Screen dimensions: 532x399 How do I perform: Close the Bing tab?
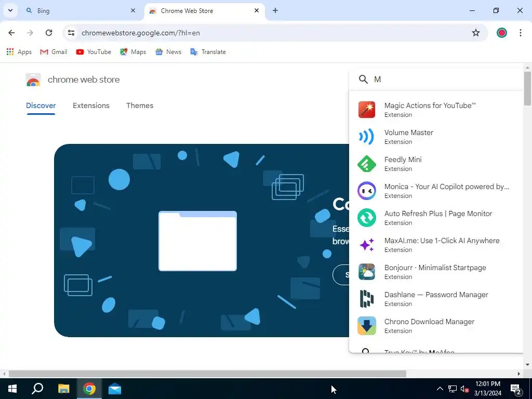click(x=133, y=10)
